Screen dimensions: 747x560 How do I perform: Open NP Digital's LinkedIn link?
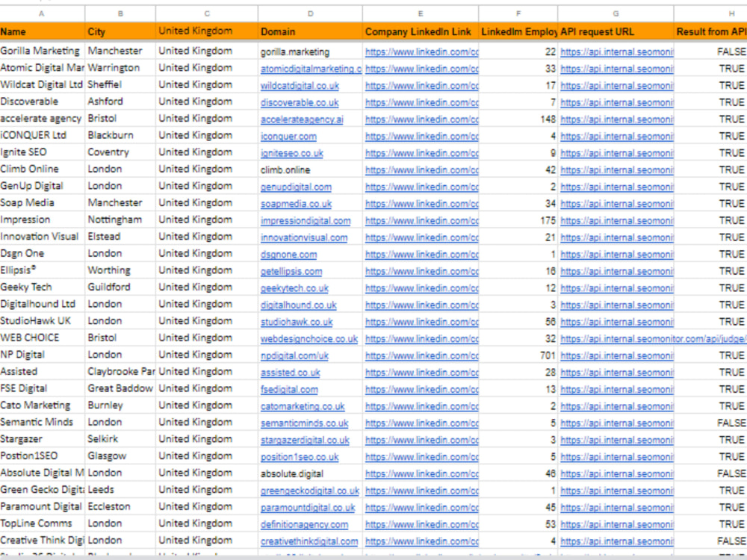pyautogui.click(x=421, y=356)
